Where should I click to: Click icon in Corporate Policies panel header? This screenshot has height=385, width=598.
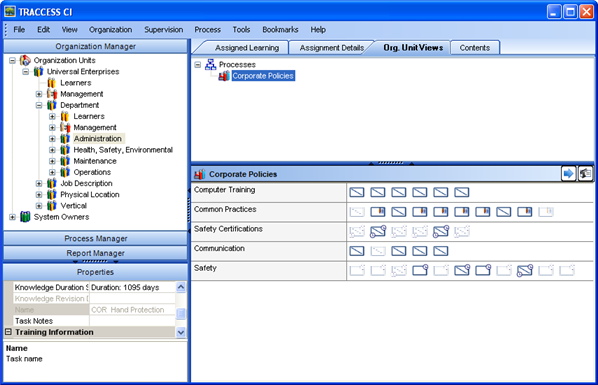pyautogui.click(x=199, y=174)
